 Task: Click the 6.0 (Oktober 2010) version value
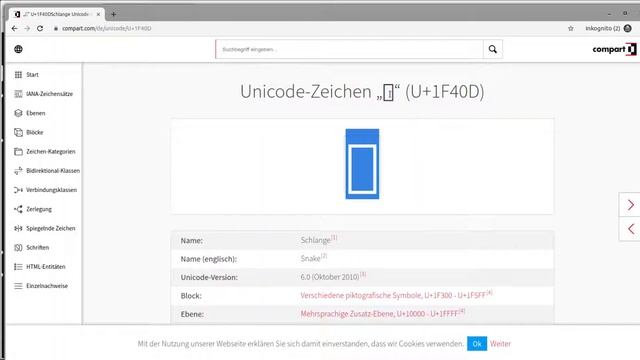330,277
